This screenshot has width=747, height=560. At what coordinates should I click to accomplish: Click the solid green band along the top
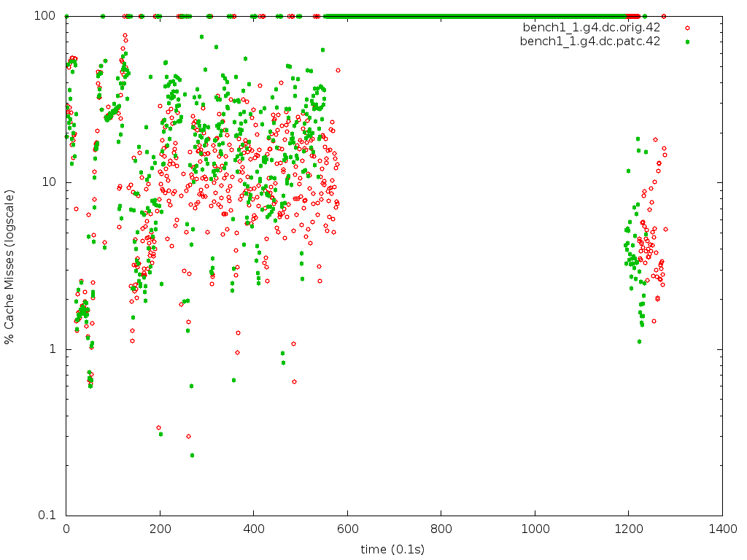click(474, 16)
